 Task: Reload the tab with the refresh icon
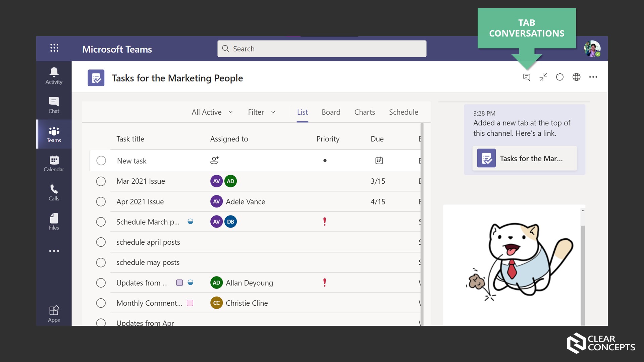click(x=559, y=77)
